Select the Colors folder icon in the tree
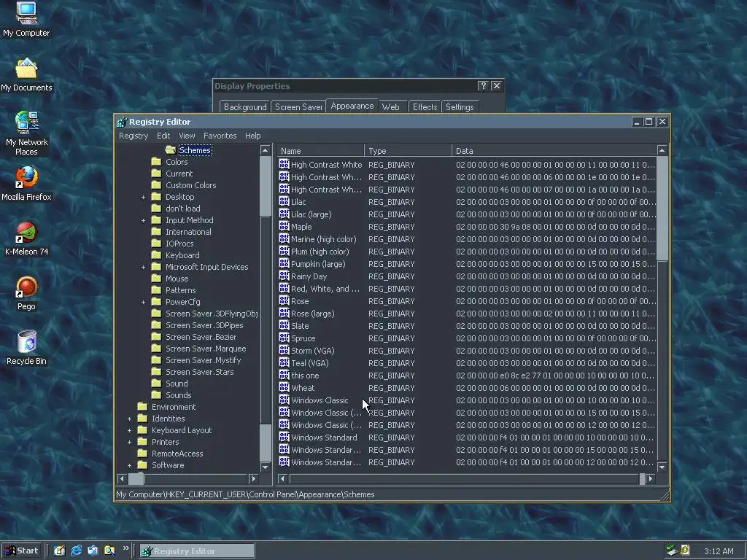Viewport: 747px width, 560px height. (x=156, y=162)
